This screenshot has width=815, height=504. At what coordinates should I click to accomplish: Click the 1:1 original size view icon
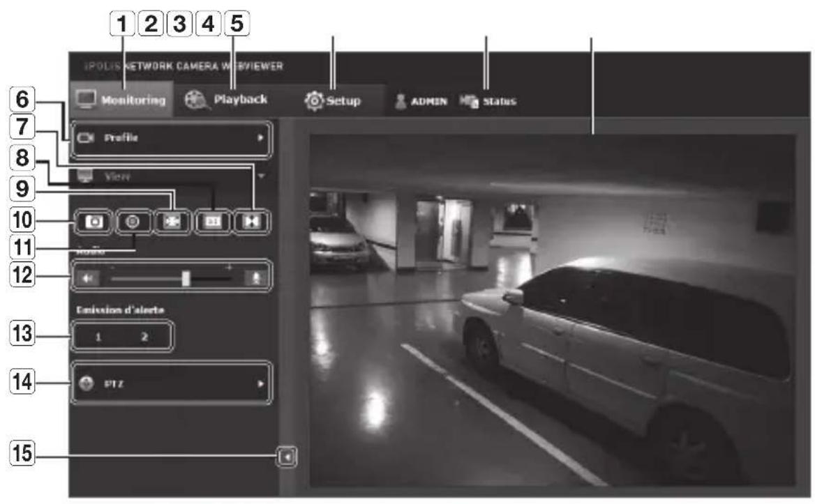pos(212,222)
